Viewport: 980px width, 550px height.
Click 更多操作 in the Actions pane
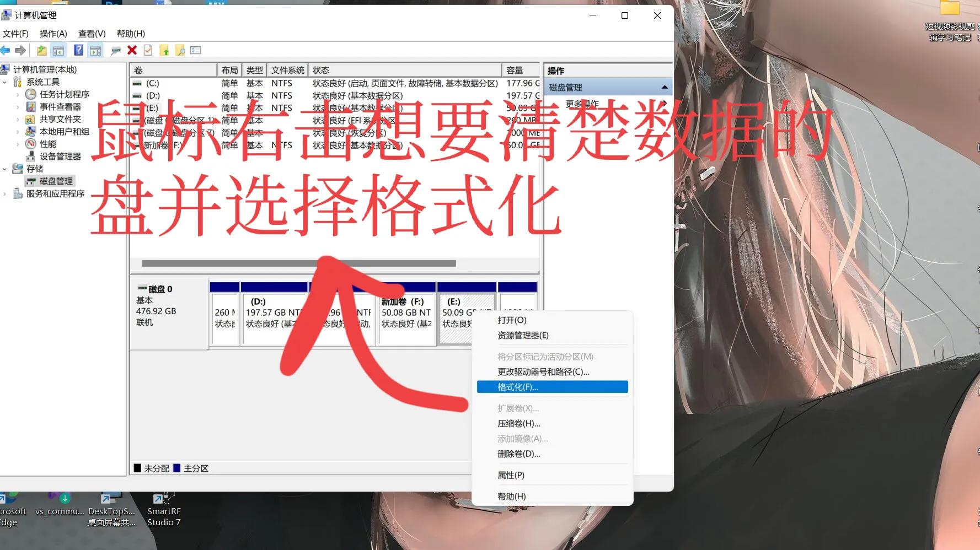point(581,104)
